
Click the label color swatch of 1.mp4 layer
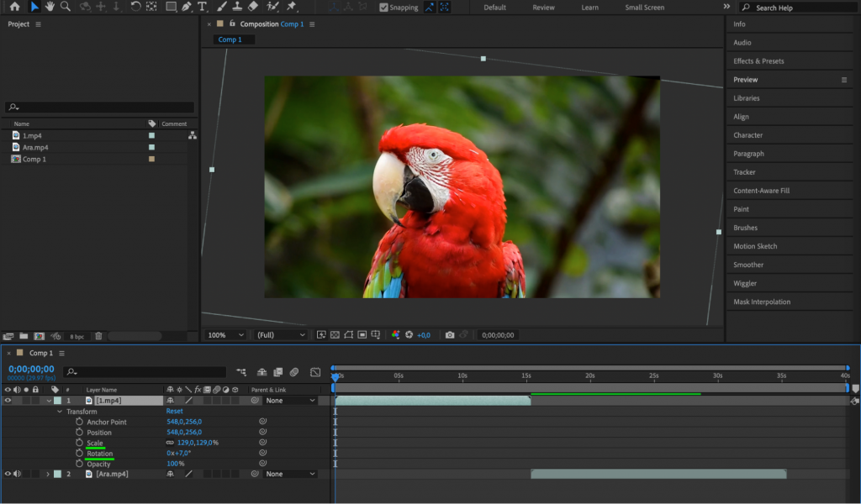coord(57,401)
